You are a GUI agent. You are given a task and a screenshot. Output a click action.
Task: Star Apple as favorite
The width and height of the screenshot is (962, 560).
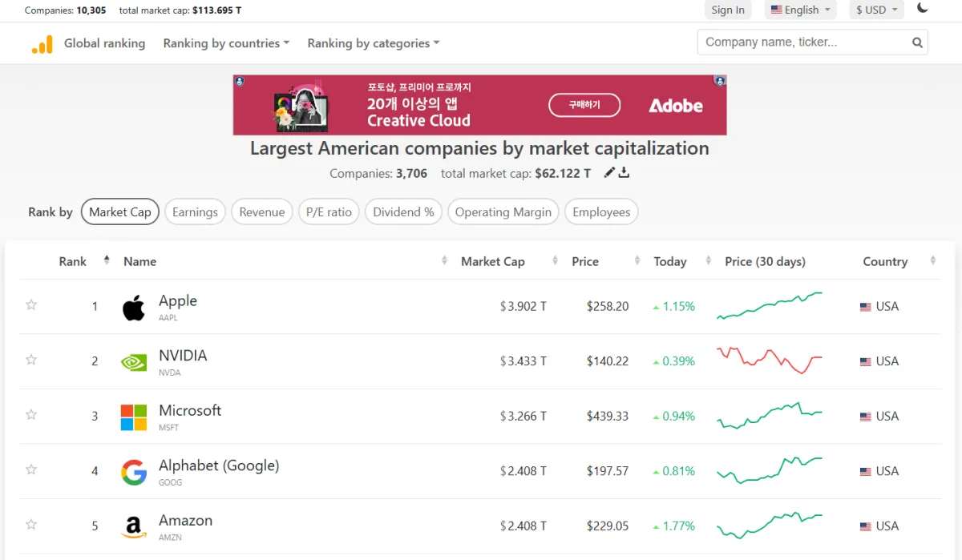pos(31,304)
